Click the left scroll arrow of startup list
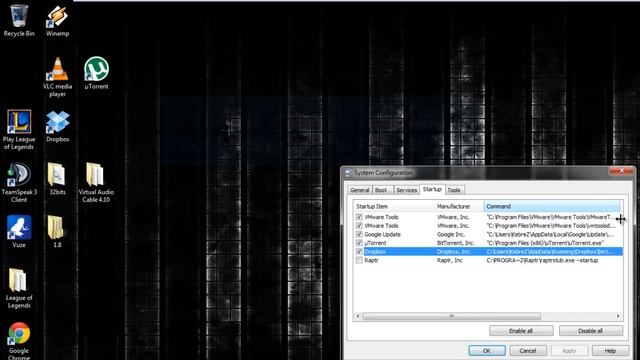Viewport: 640px width, 360px height. (358, 316)
